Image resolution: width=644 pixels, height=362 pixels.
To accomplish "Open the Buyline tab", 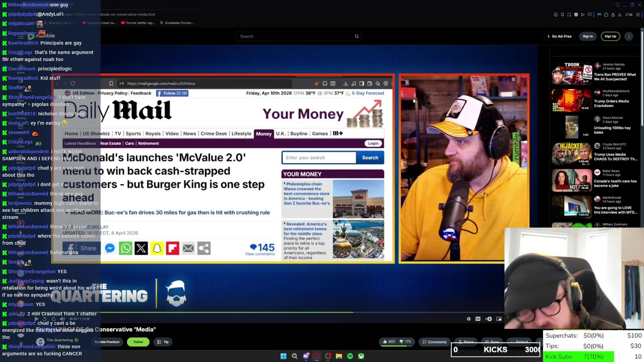I will pos(298,134).
